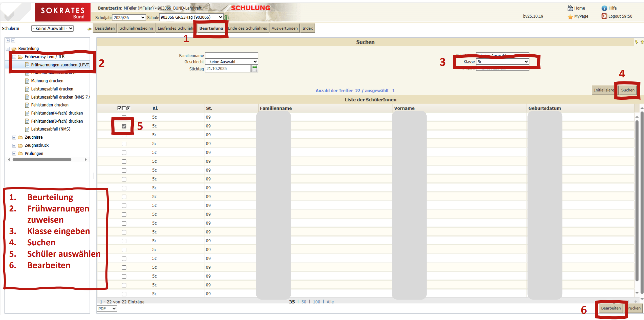Click the Mahnung drucken document icon
The image size is (644, 320).
click(27, 81)
